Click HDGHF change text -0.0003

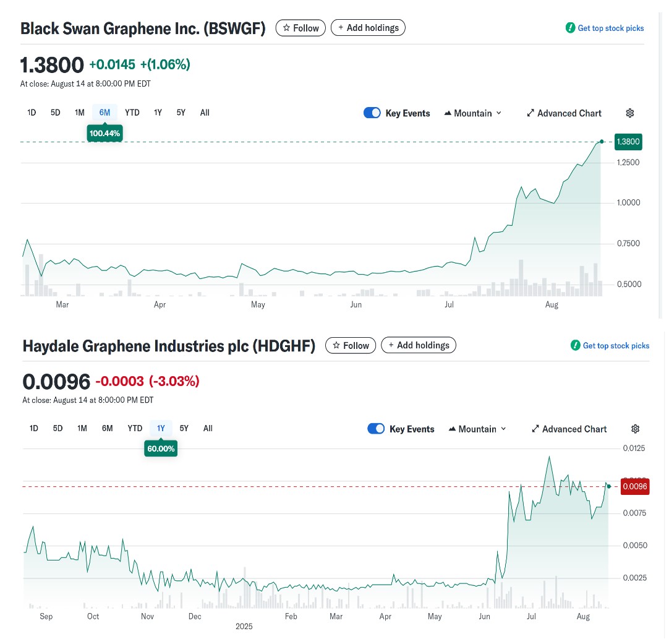(x=120, y=381)
